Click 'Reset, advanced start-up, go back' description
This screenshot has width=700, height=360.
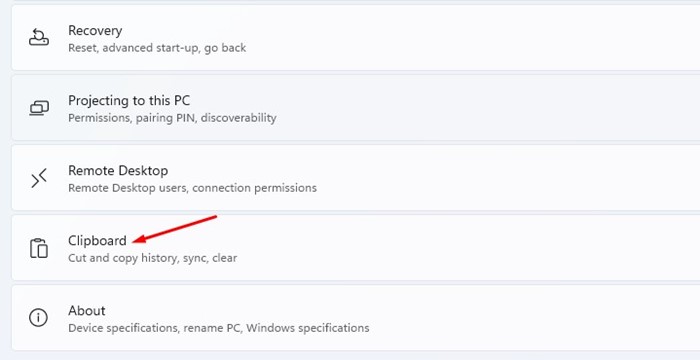coord(157,48)
